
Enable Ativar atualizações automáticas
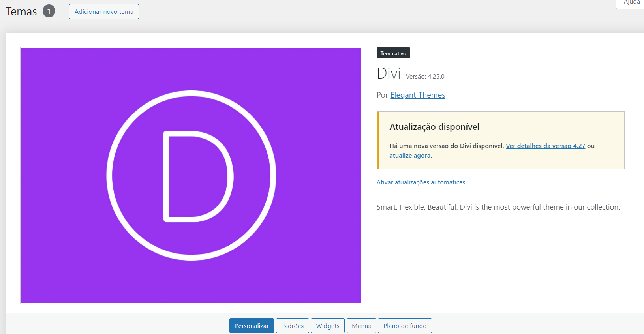(421, 182)
